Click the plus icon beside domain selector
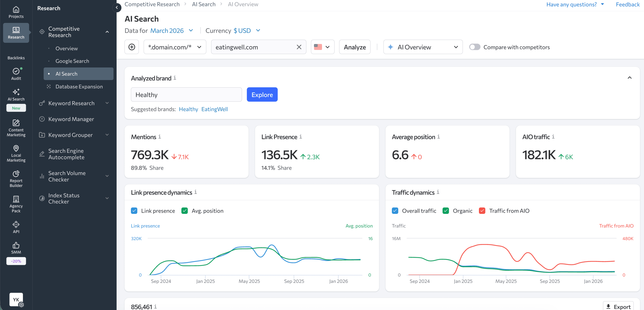644x310 pixels. click(x=132, y=47)
